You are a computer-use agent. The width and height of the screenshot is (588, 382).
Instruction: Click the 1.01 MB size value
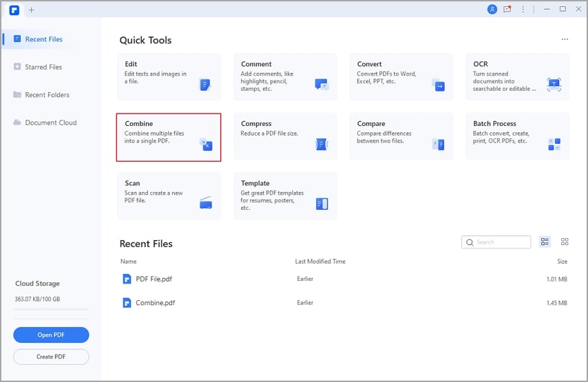[556, 279]
